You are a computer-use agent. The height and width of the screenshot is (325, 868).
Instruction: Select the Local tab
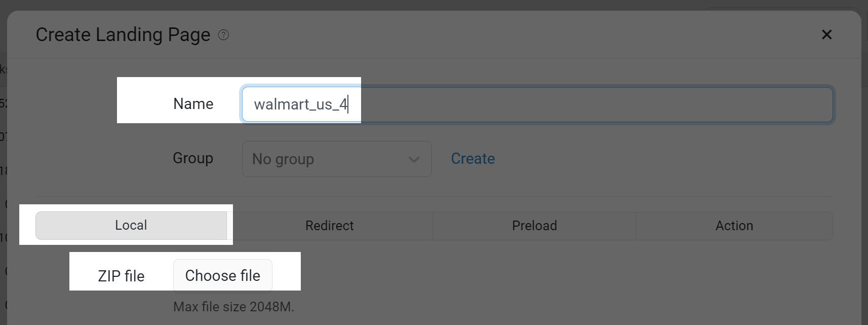[131, 226]
